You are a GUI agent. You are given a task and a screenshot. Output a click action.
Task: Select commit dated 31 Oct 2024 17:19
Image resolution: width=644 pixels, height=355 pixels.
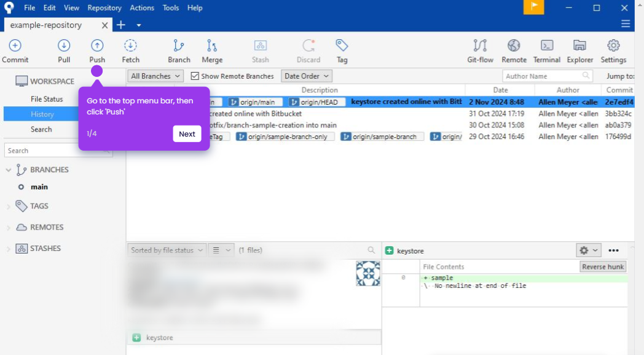pos(380,114)
